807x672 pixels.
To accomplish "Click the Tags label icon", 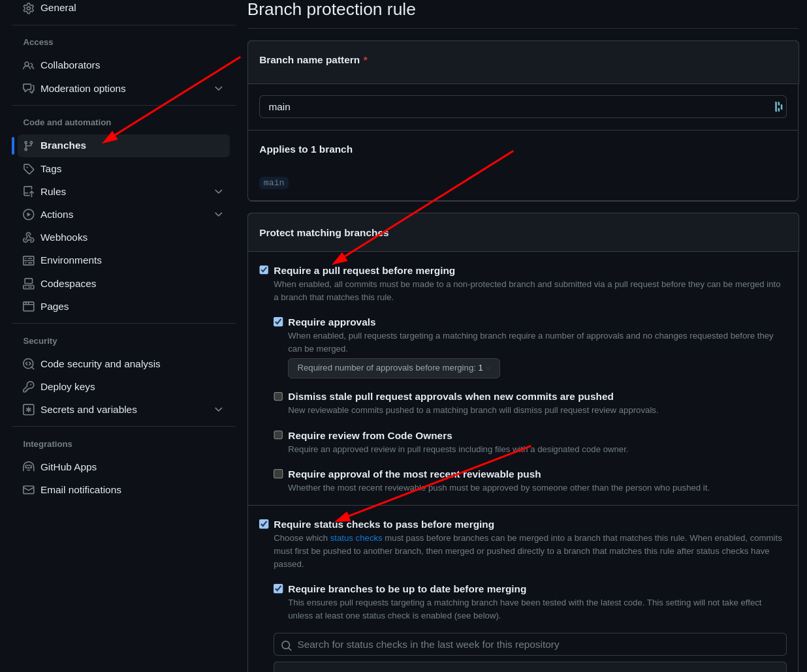I will tap(29, 169).
